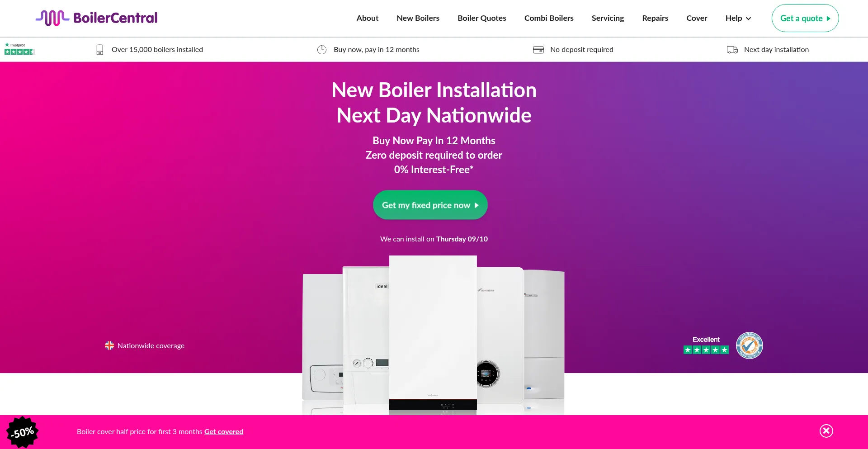Open the About page
Viewport: 868px width, 449px height.
click(368, 18)
